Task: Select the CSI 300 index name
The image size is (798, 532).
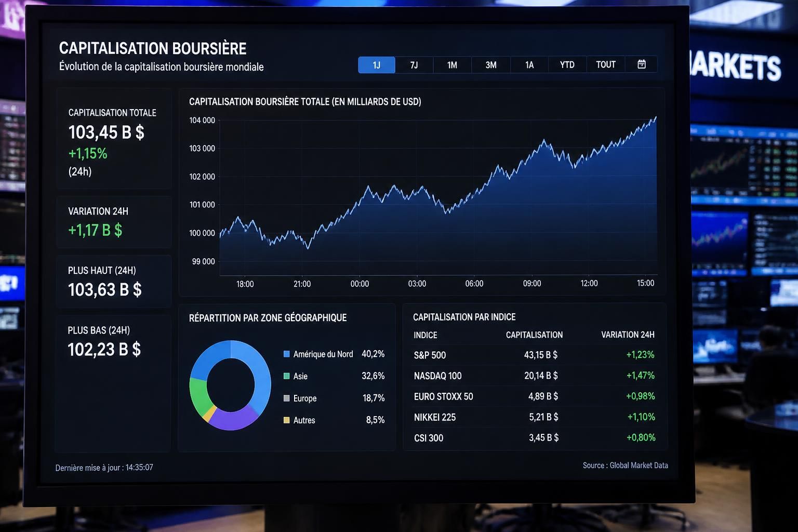Action: pos(429,438)
